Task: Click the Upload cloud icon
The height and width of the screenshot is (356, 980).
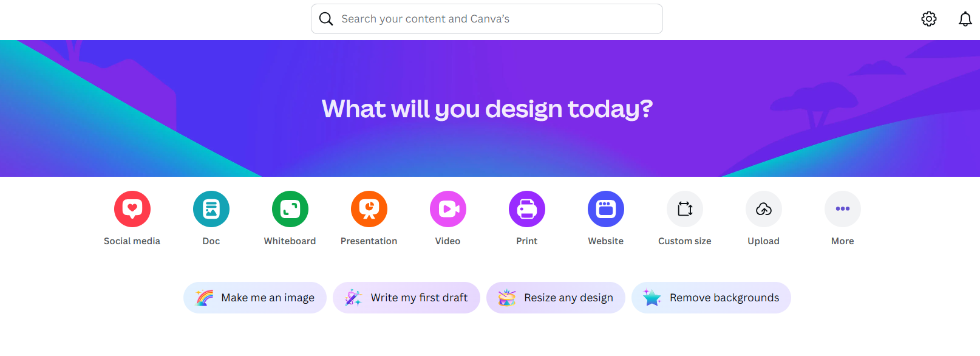Action: (x=764, y=209)
